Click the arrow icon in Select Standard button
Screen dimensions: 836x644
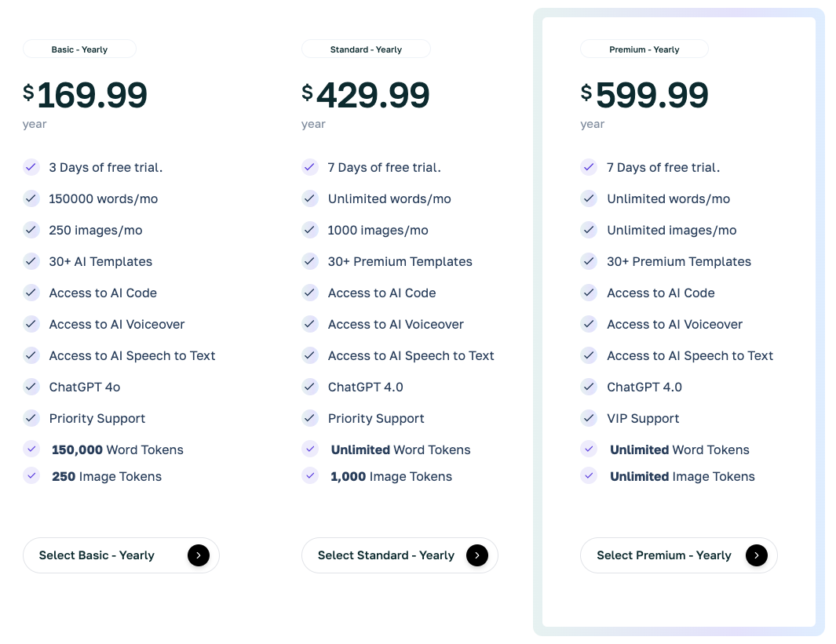477,555
